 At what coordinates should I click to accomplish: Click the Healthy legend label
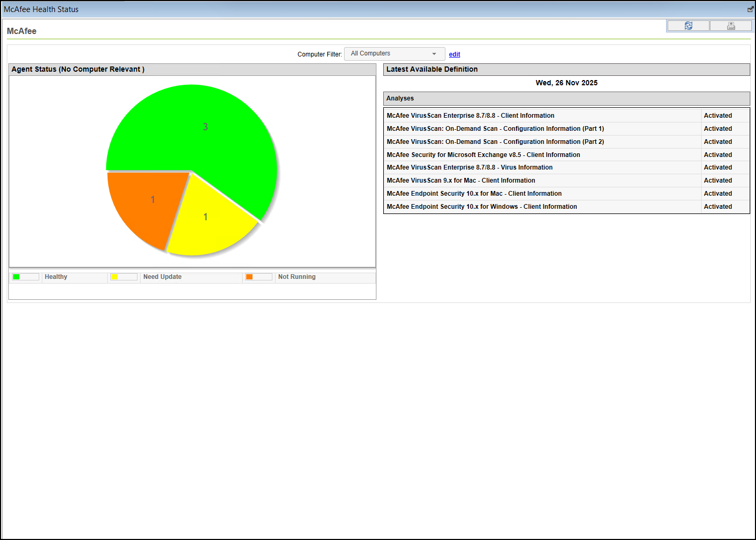click(56, 277)
